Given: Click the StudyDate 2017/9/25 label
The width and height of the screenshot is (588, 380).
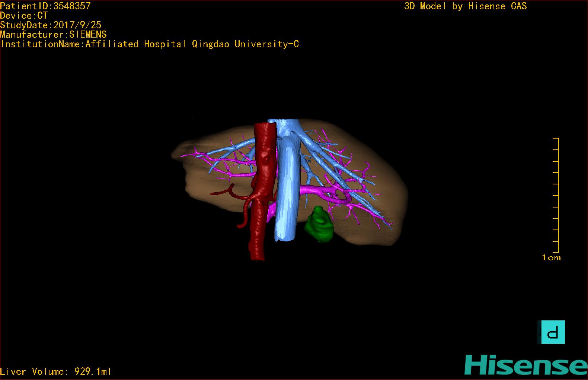Looking at the screenshot, I should pos(51,25).
